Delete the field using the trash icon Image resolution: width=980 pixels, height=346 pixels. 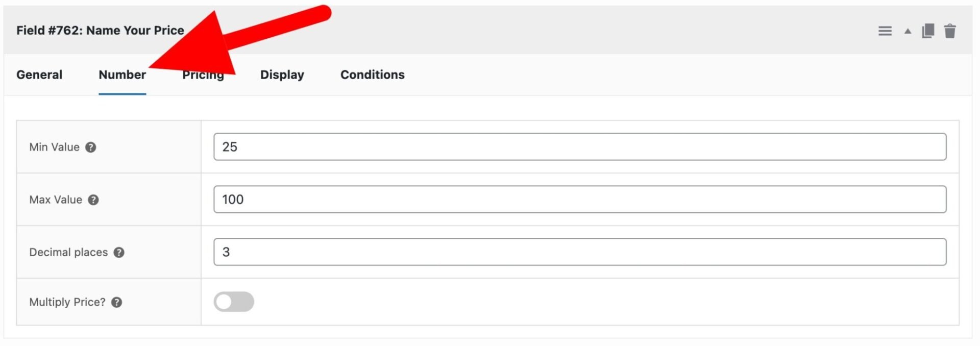tap(950, 31)
